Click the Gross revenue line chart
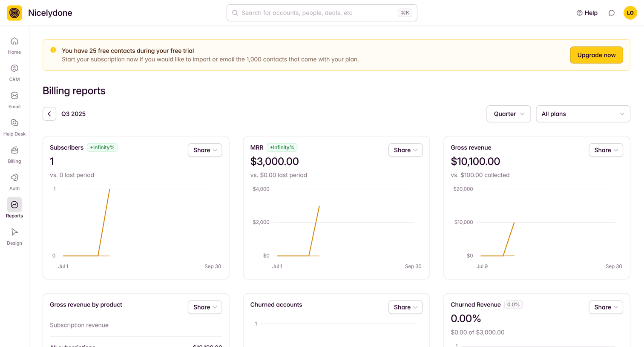Viewport: 644px width, 347px height. click(537, 227)
